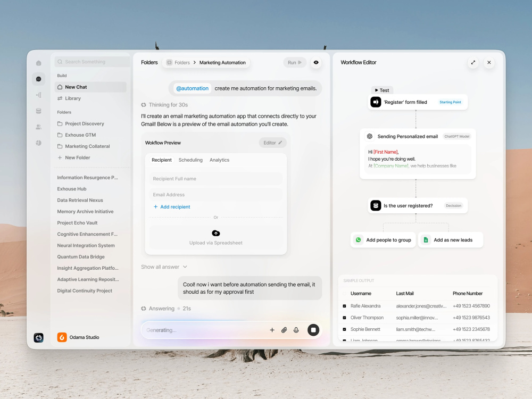This screenshot has height=399, width=532.
Task: Expand Show all answer
Action: coord(164,267)
